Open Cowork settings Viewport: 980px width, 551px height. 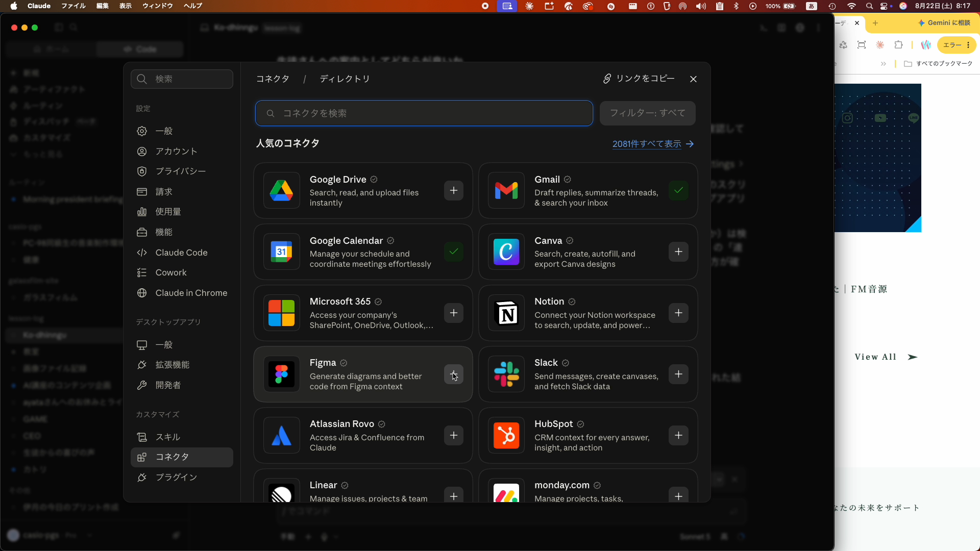coord(182,272)
